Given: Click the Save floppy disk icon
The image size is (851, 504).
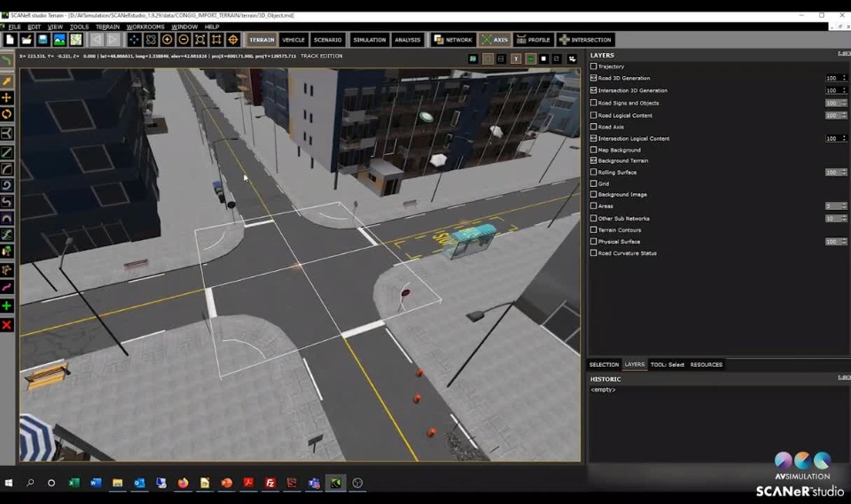Looking at the screenshot, I should pos(43,40).
